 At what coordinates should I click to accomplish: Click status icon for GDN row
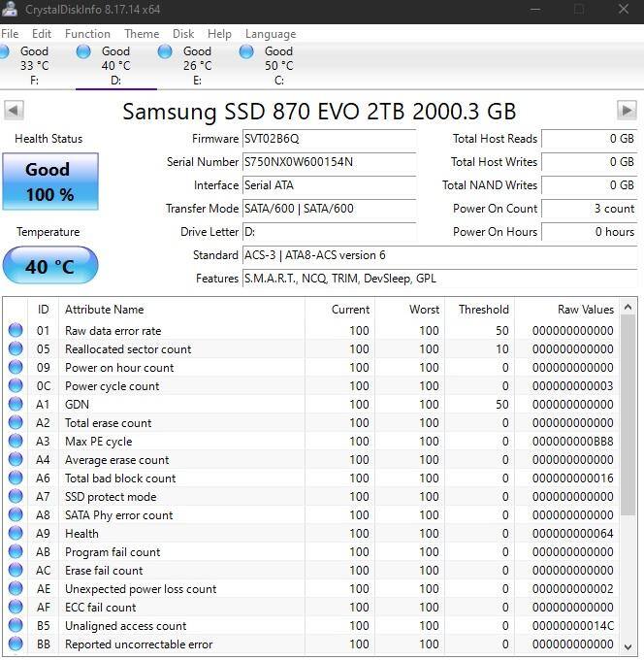[16, 404]
